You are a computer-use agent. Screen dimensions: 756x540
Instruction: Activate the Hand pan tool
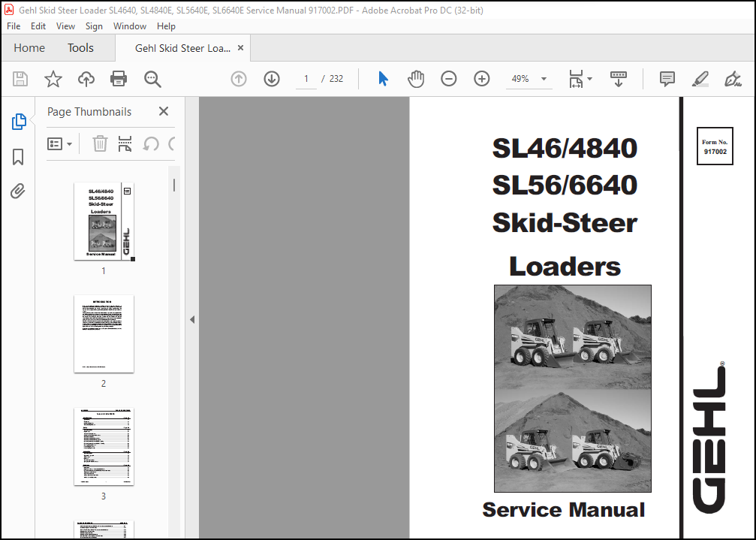point(416,79)
